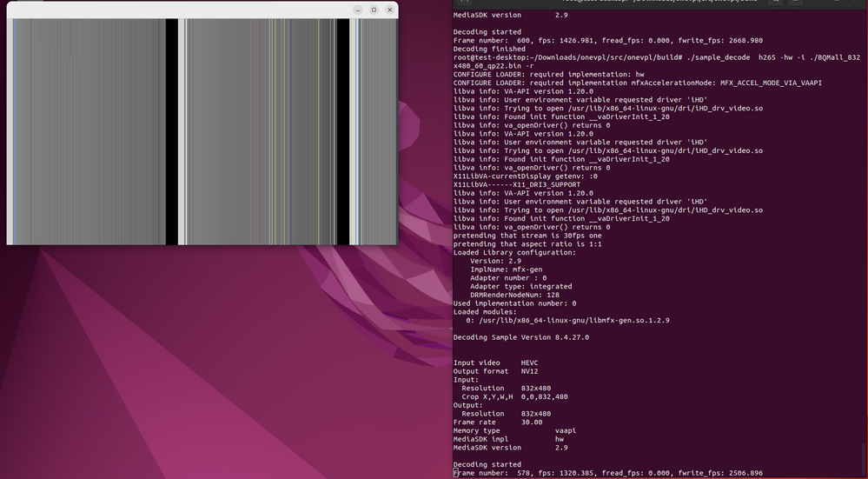Click 'Frame rate 30.00' line
Viewport: 868px width, 479px height.
(498, 422)
